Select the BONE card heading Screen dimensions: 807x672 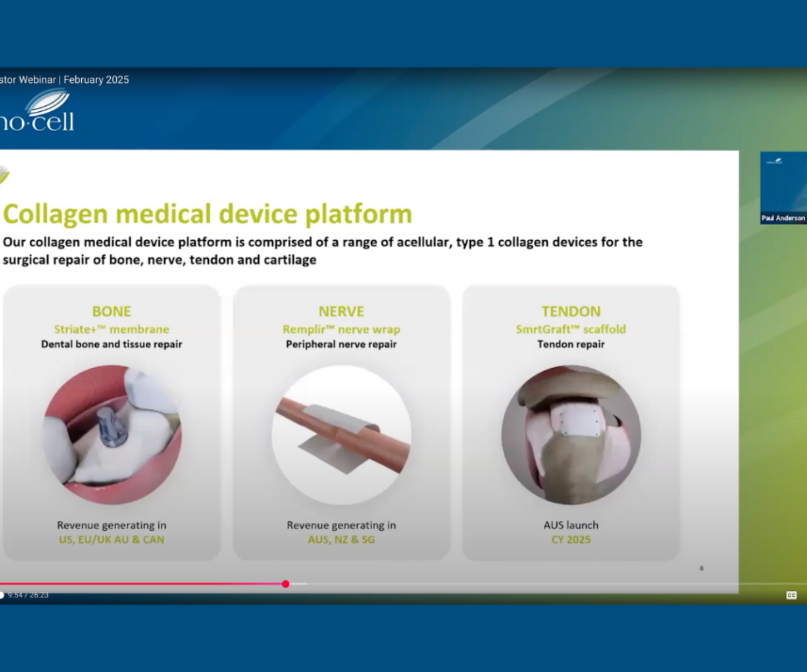tap(111, 311)
